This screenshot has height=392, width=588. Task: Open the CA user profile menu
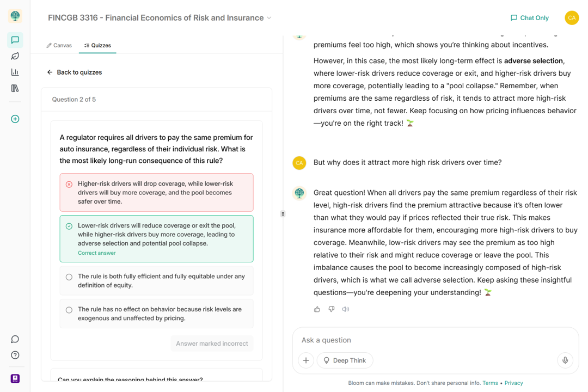(572, 18)
